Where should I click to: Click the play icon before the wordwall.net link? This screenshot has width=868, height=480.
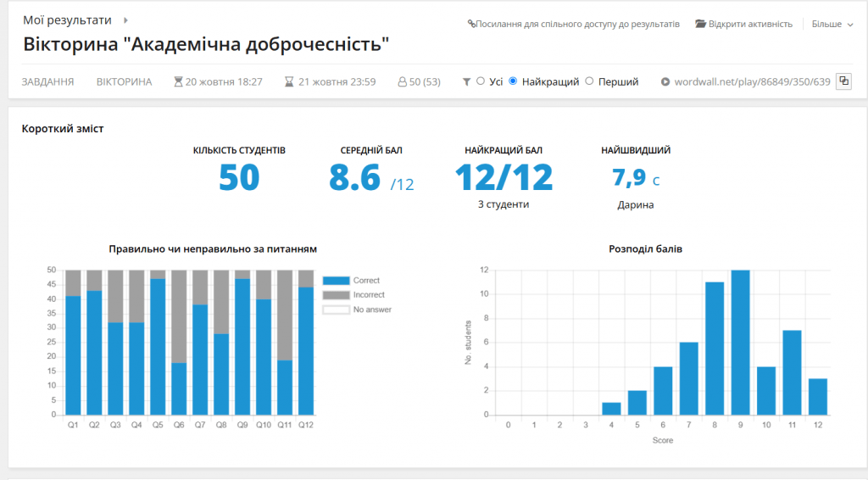pyautogui.click(x=665, y=82)
